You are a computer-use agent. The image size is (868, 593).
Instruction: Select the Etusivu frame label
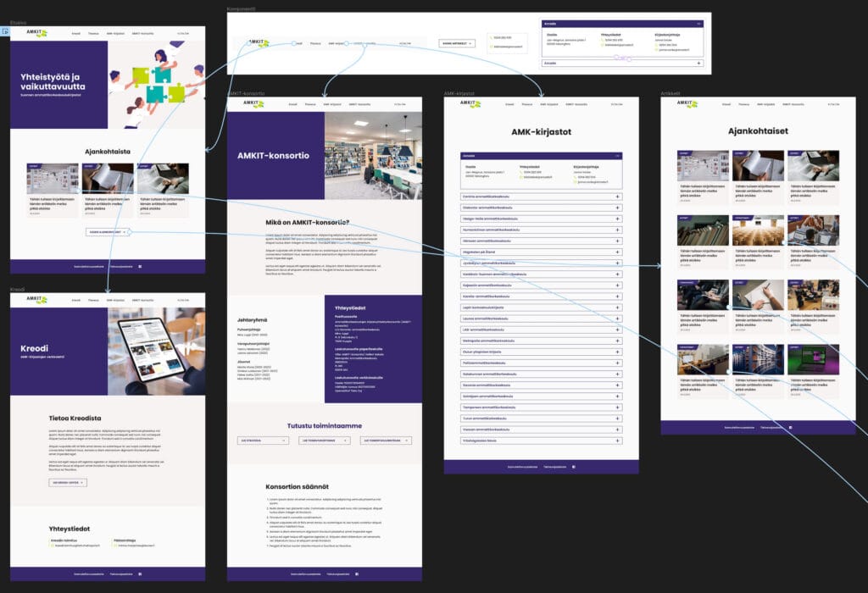pyautogui.click(x=18, y=23)
